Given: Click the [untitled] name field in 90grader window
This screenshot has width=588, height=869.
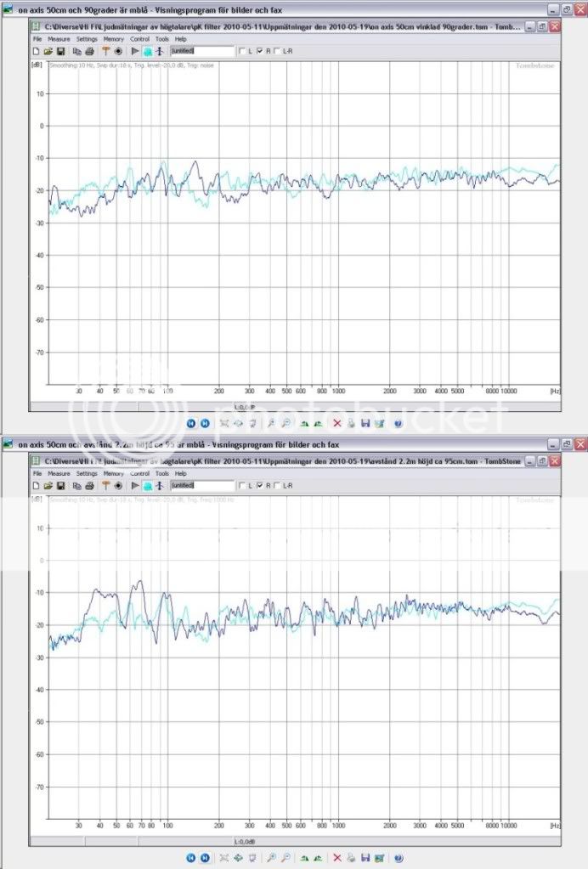Looking at the screenshot, I should (201, 51).
